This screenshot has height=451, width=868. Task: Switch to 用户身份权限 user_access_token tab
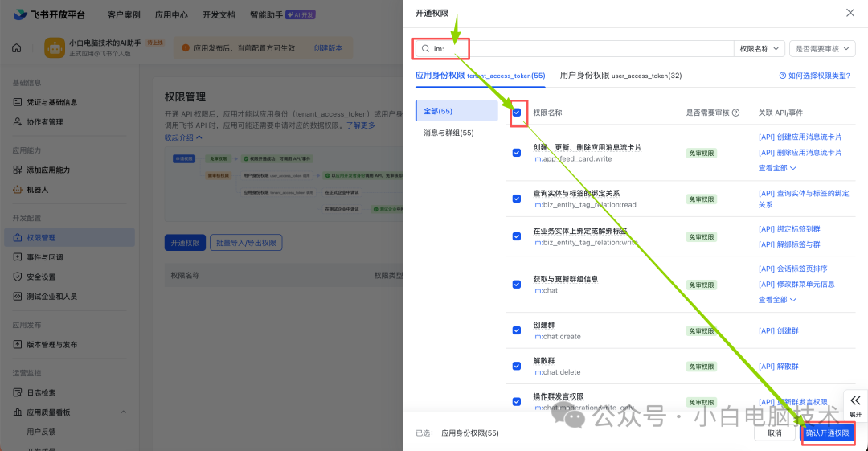click(620, 76)
